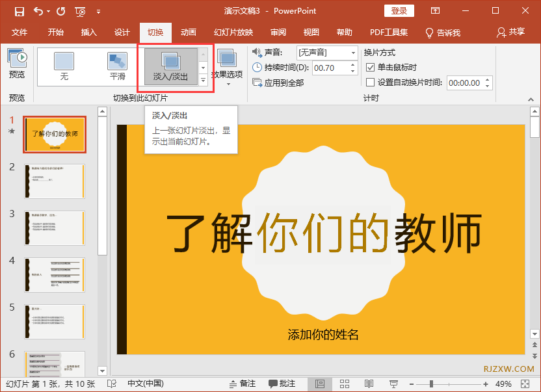Switch to Slide Sorter view in status bar
541x392 pixels.
(345, 384)
